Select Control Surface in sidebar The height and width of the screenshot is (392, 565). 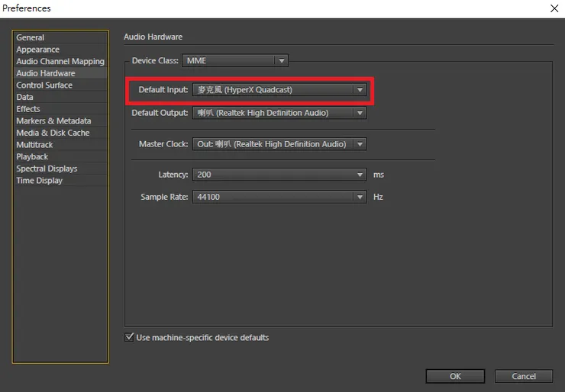pyautogui.click(x=44, y=85)
